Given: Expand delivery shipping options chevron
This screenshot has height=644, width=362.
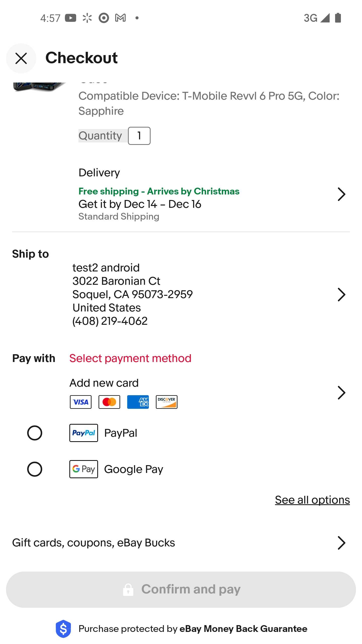Looking at the screenshot, I should [x=341, y=194].
